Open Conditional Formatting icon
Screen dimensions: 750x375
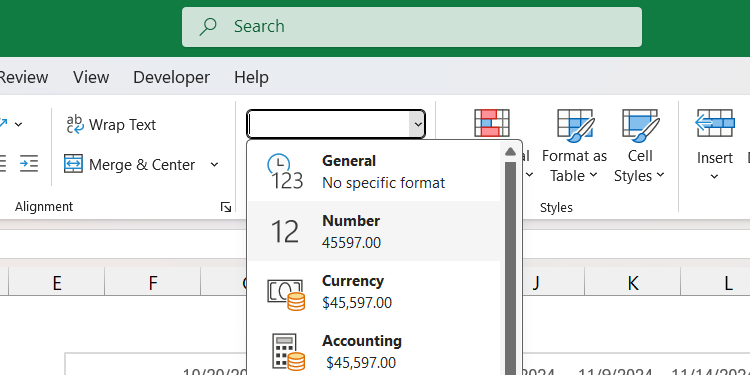pyautogui.click(x=492, y=123)
